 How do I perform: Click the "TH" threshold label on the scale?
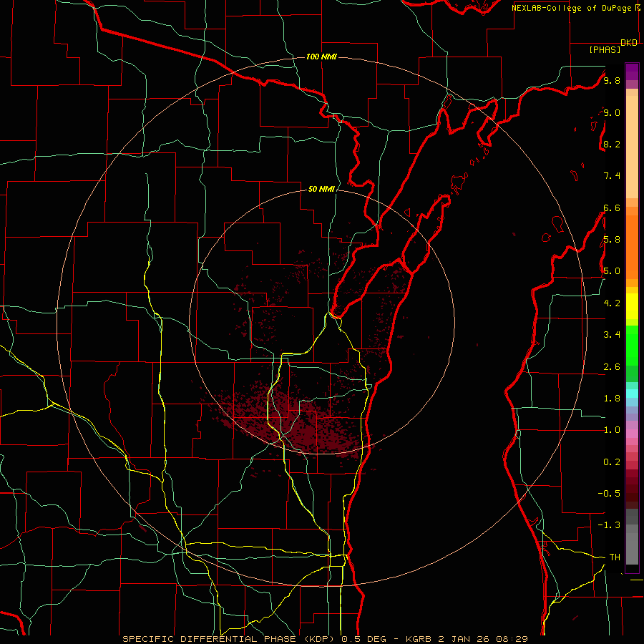point(615,557)
